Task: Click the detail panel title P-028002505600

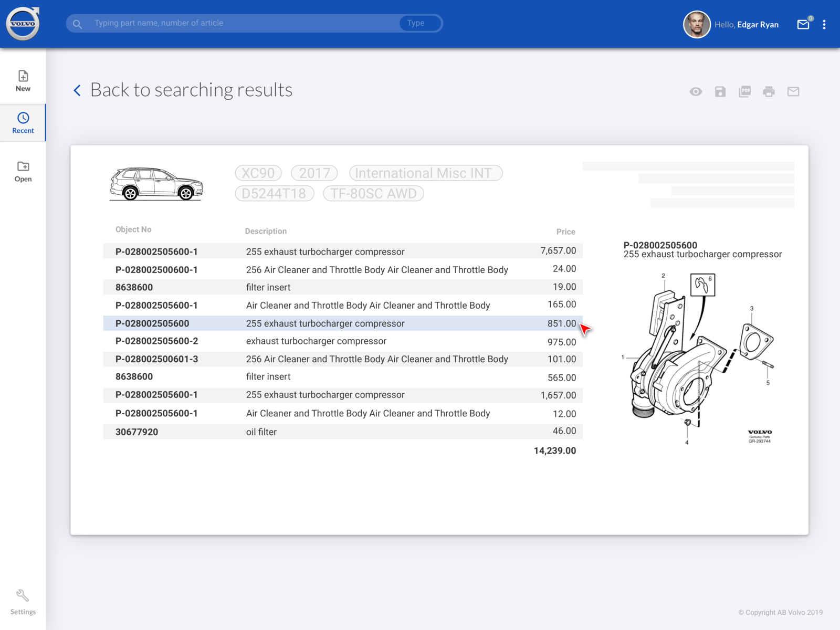Action: [x=660, y=245]
